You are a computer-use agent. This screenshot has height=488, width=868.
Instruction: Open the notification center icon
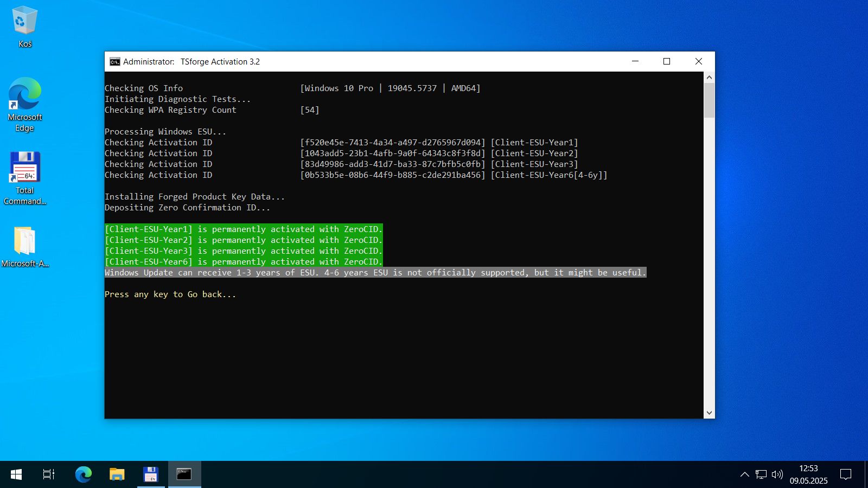(x=846, y=474)
